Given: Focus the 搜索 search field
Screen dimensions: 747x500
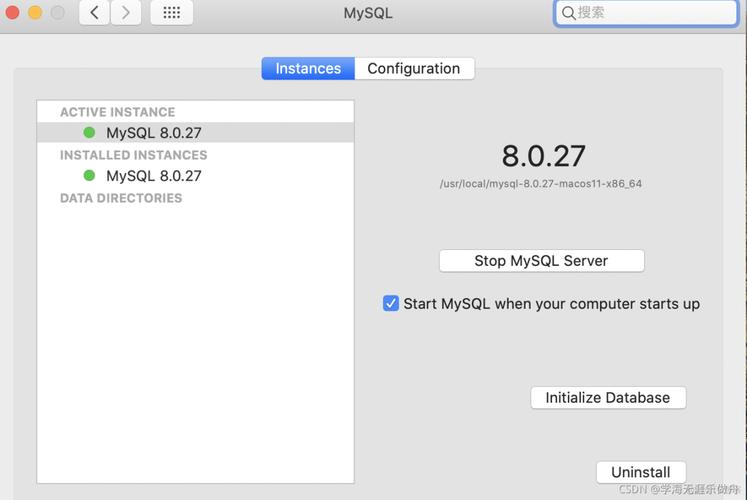Looking at the screenshot, I should (646, 13).
